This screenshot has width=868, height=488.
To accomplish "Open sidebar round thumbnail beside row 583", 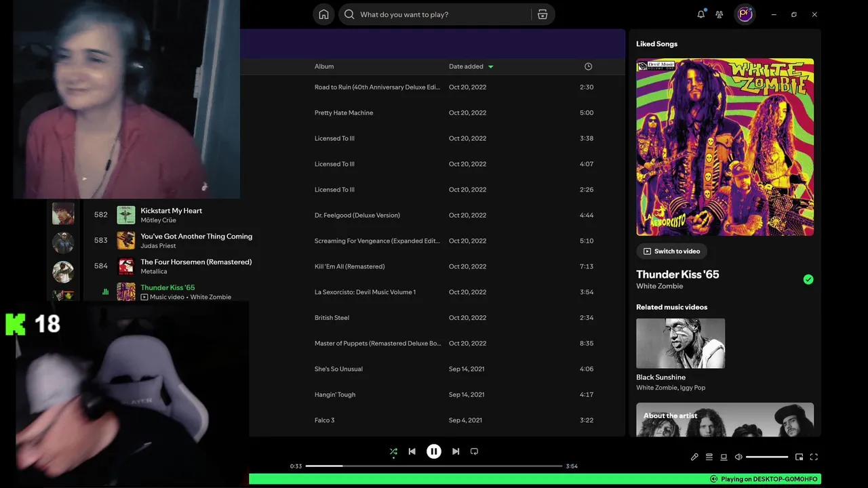I will coord(63,243).
